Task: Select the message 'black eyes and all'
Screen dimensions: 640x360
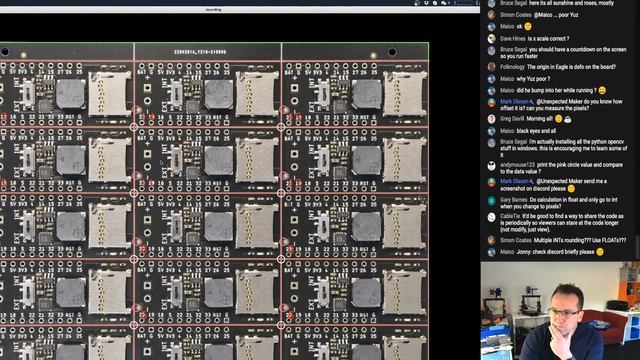Action: click(536, 131)
